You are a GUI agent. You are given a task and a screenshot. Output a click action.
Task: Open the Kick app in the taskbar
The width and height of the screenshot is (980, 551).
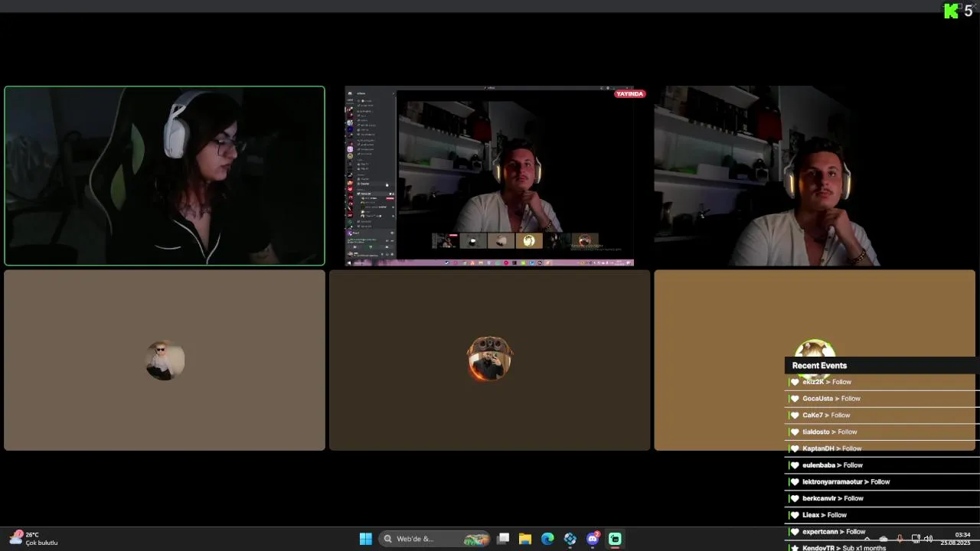(615, 539)
